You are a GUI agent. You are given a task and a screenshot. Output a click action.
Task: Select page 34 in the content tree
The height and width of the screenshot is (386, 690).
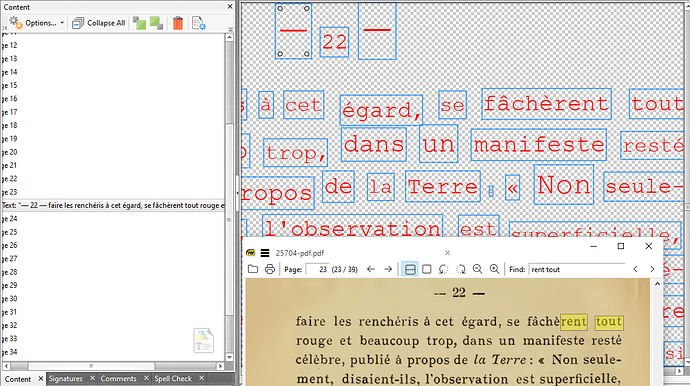click(x=9, y=352)
